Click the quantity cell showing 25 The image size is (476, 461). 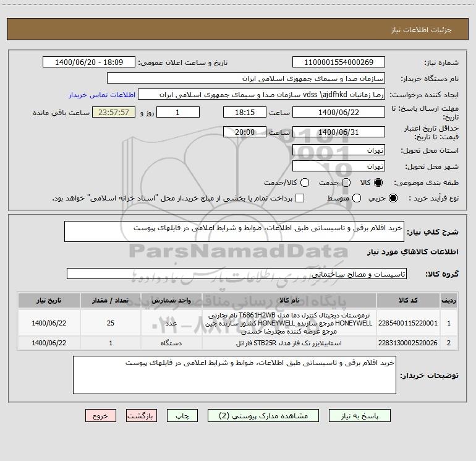[111, 323]
